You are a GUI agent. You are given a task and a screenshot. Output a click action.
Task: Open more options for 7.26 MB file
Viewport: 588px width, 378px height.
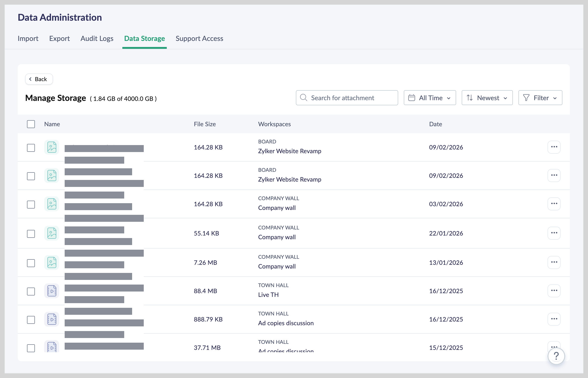[x=554, y=262]
